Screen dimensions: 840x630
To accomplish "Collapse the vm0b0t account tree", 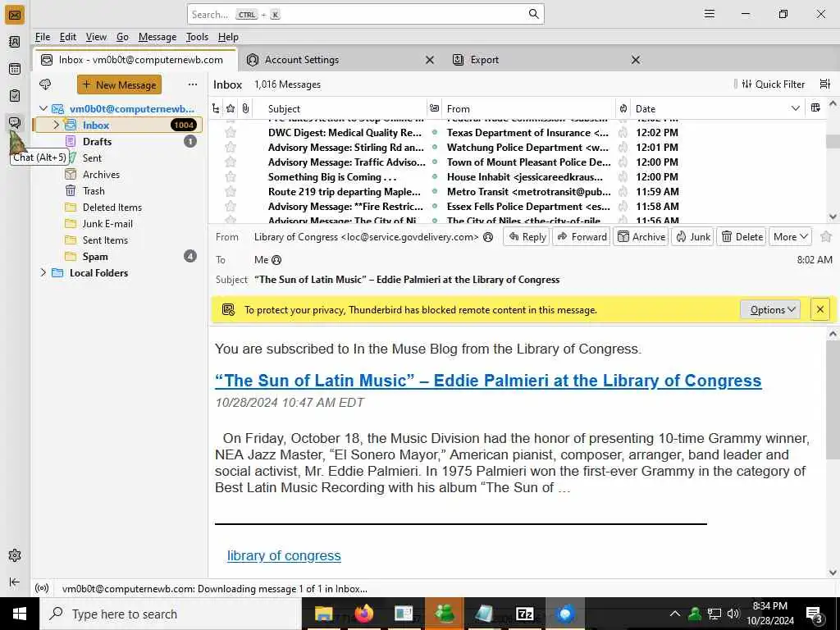I will pos(43,109).
